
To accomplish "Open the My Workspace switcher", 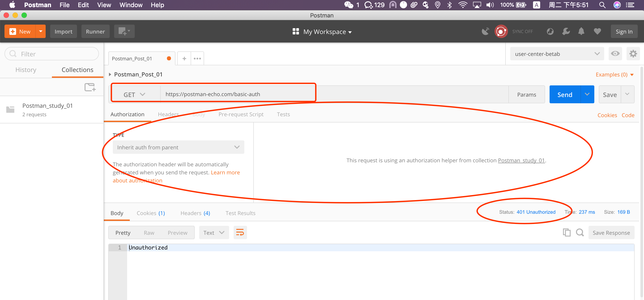I will pos(322,32).
